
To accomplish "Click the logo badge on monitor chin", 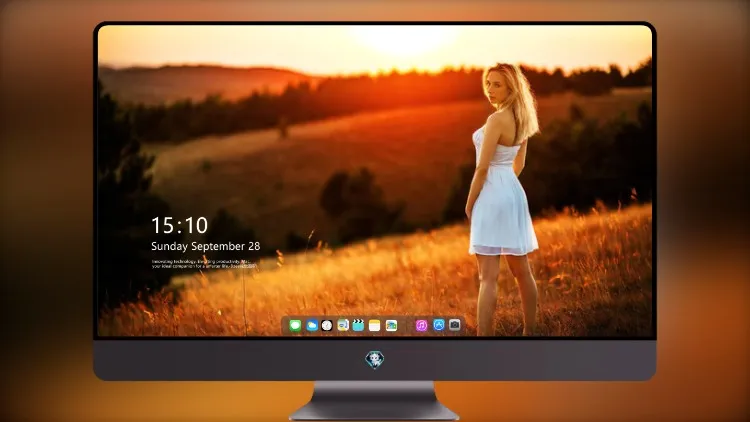I will pos(375,360).
